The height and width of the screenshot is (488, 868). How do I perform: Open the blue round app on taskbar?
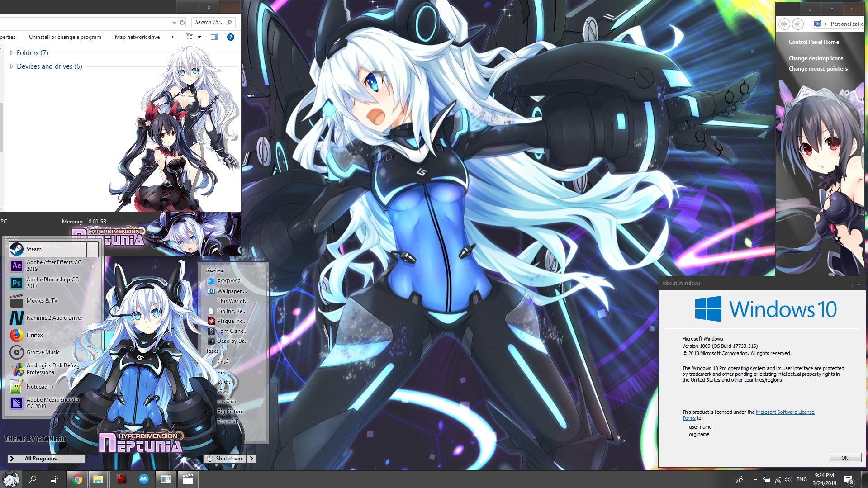click(143, 479)
